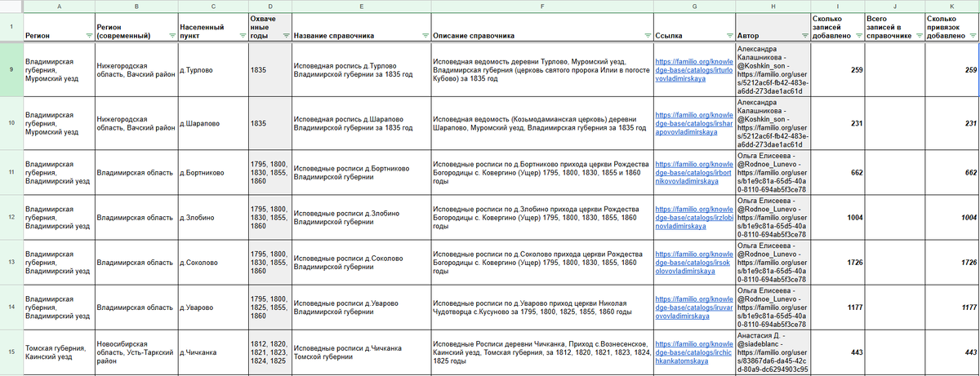Click 'Томская губерния, Каинский уезд' cell
This screenshot has width=980, height=376.
click(58, 352)
